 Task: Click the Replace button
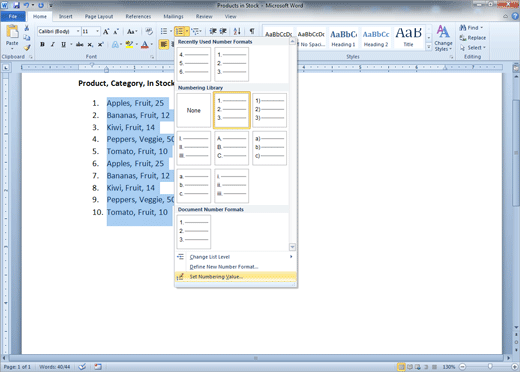[x=473, y=38]
